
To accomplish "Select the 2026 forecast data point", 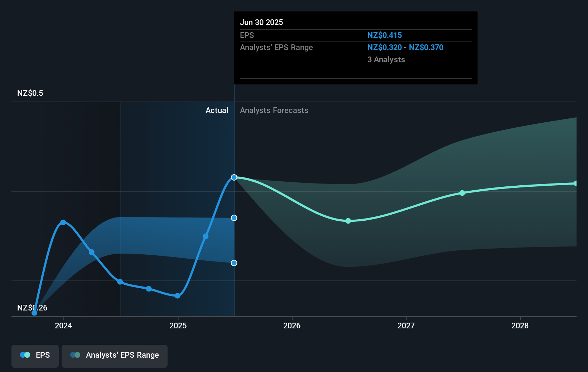I will (x=347, y=221).
